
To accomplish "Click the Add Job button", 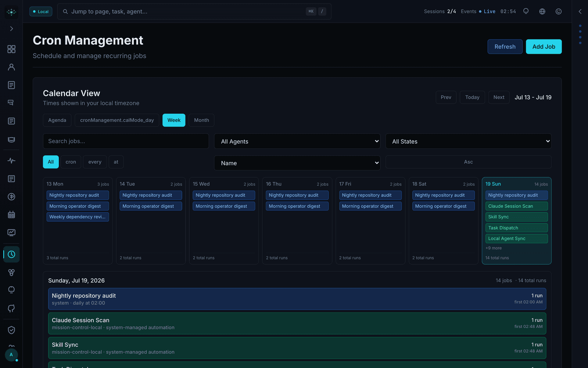I will pyautogui.click(x=544, y=47).
